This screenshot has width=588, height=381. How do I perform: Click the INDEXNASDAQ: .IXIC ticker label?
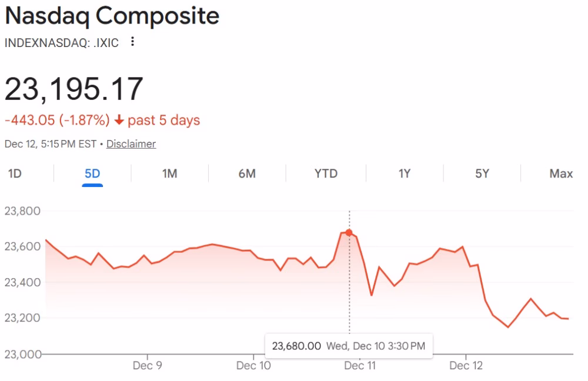pyautogui.click(x=62, y=42)
